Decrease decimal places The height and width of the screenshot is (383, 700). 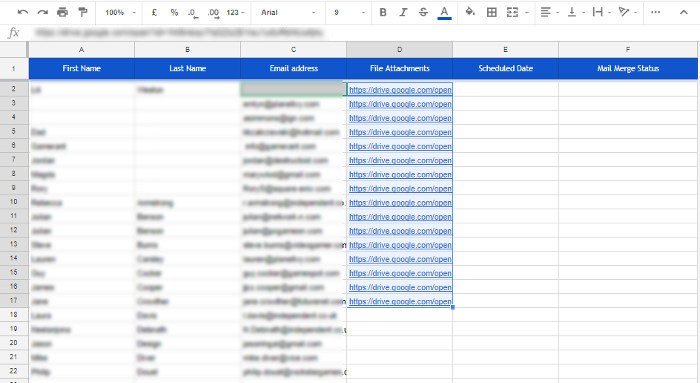[193, 13]
